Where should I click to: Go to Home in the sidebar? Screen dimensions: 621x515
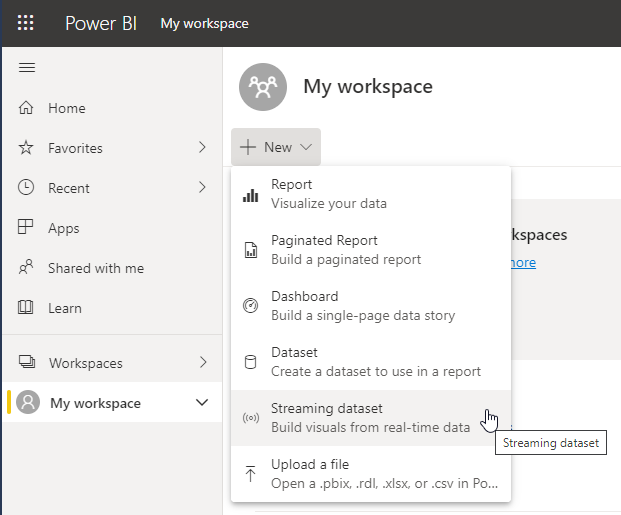[112, 108]
